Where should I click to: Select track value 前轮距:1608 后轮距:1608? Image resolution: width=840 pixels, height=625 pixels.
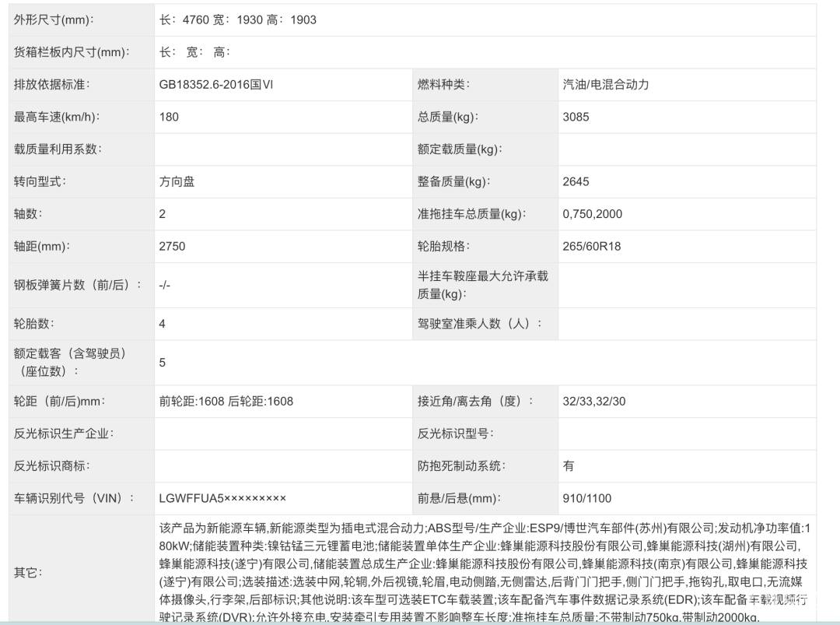226,401
